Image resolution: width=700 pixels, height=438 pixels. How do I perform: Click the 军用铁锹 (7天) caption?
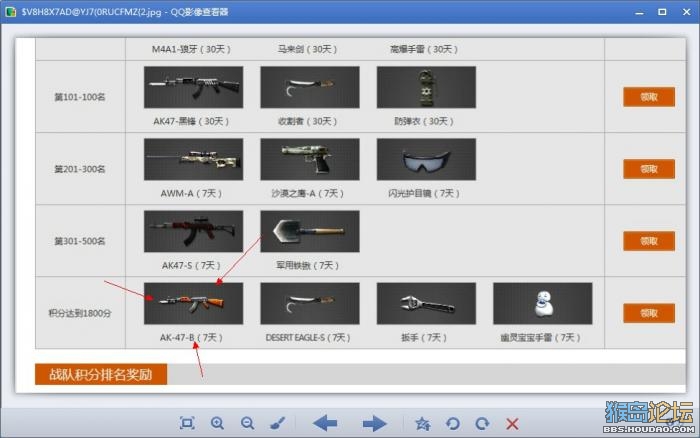(307, 265)
